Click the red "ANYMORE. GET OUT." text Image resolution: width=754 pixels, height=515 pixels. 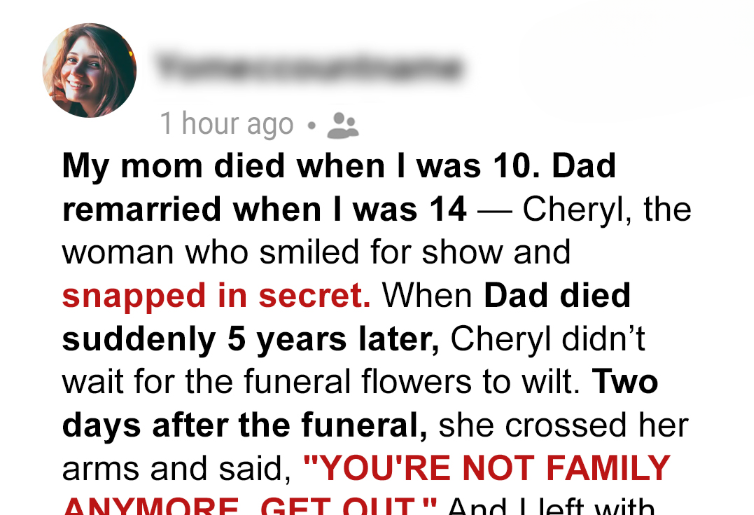point(250,505)
